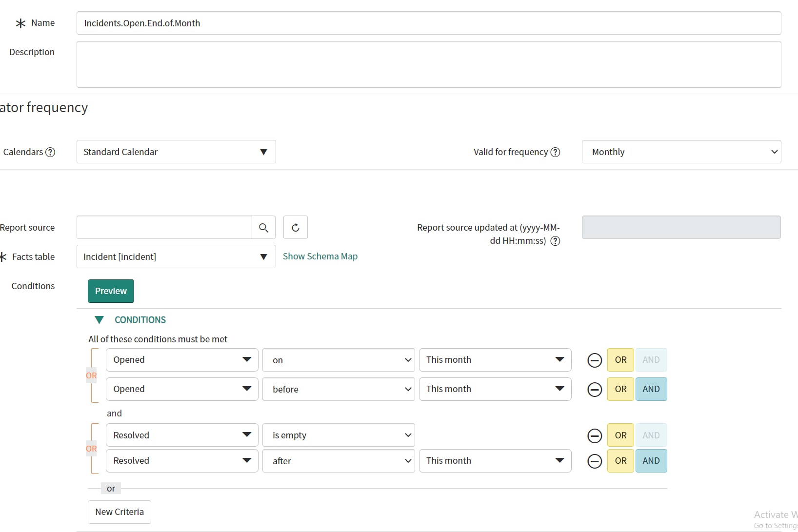This screenshot has height=532, width=798.
Task: Open help for Valid for frequency
Action: pyautogui.click(x=555, y=152)
